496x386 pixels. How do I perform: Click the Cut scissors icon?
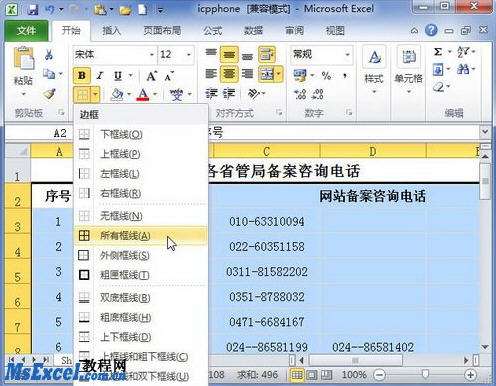click(x=49, y=54)
